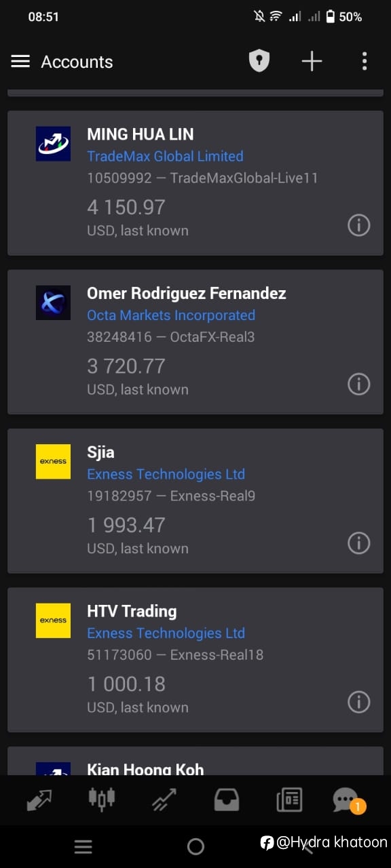Tap the shield security icon
This screenshot has height=868, width=391.
click(259, 62)
